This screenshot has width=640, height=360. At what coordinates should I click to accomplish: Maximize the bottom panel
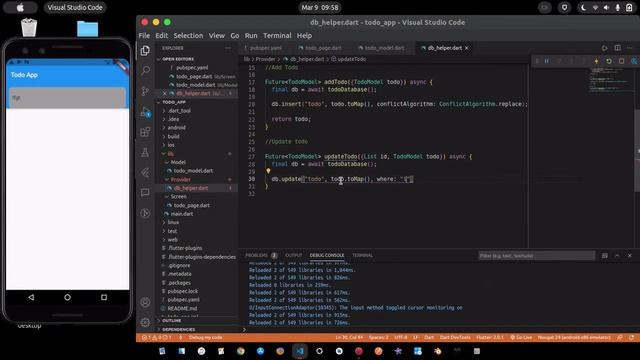point(617,256)
